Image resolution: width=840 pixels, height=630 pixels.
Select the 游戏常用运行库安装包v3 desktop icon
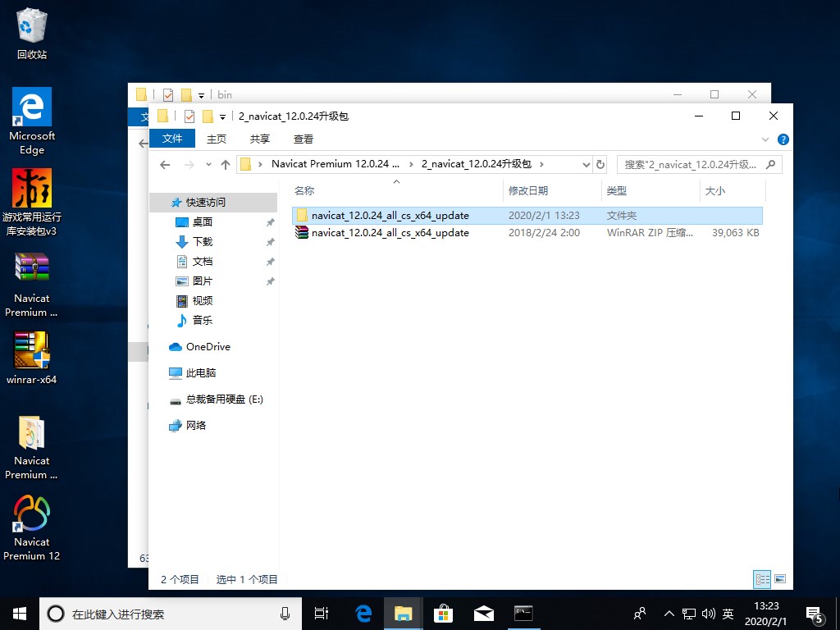pyautogui.click(x=32, y=203)
